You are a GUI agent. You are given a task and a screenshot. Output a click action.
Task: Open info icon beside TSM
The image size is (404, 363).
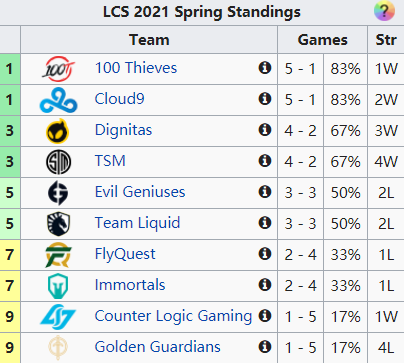[265, 161]
